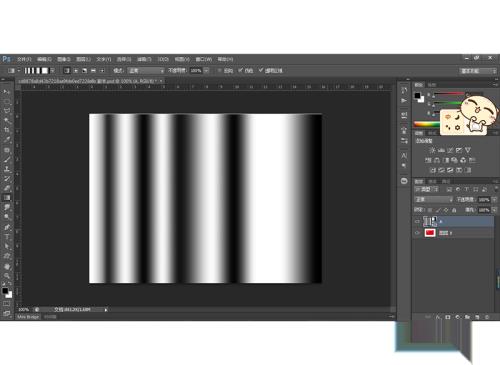Select the Eraser tool
The width and height of the screenshot is (500, 365).
point(7,188)
